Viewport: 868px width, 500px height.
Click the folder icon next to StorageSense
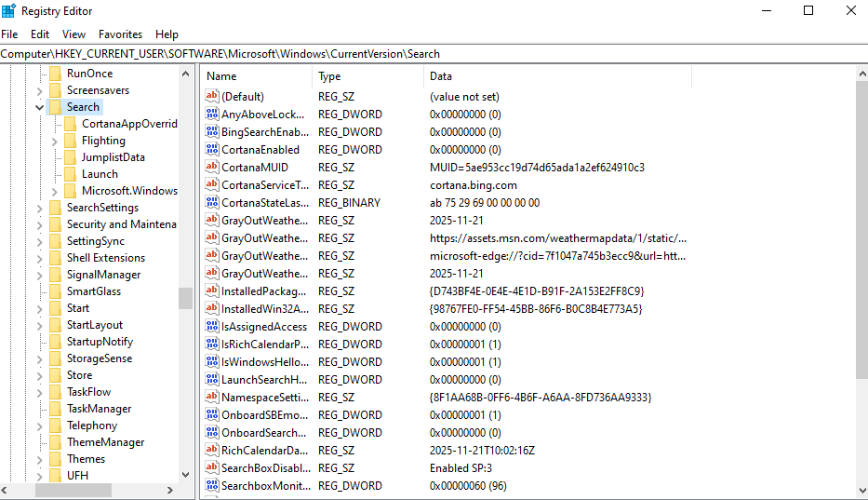point(56,358)
